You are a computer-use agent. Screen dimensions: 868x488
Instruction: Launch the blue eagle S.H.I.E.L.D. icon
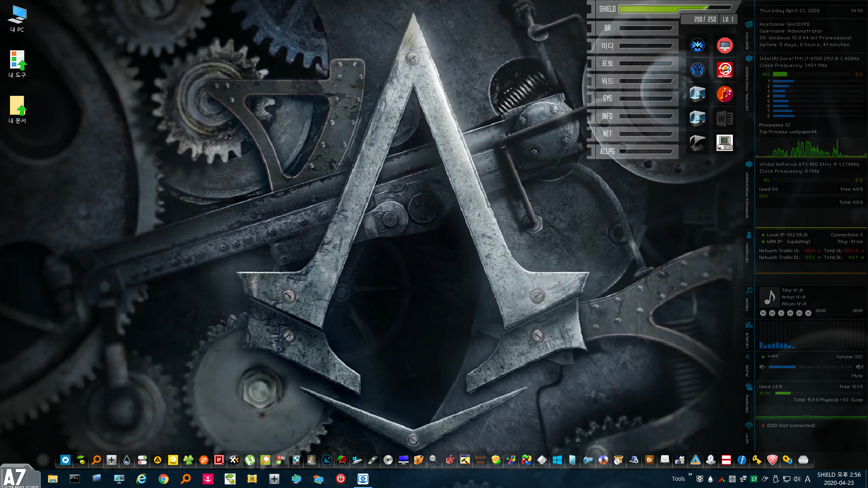pyautogui.click(x=698, y=45)
